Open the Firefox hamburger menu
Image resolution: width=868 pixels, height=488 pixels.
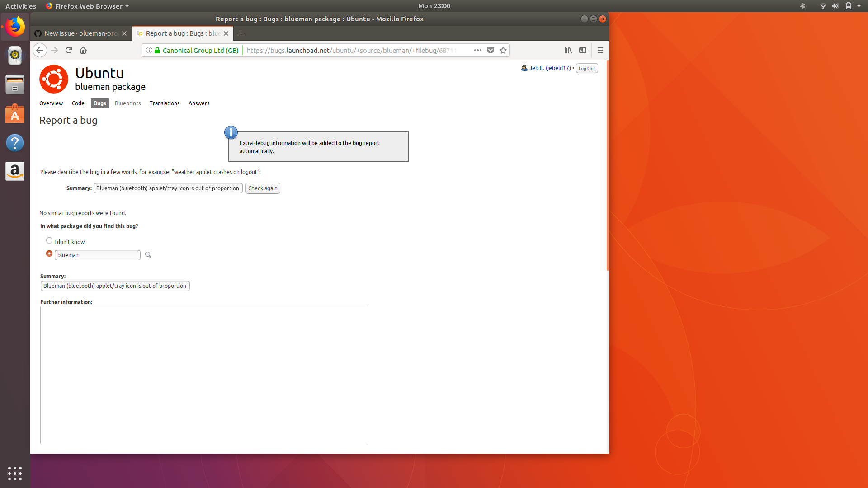[600, 50]
